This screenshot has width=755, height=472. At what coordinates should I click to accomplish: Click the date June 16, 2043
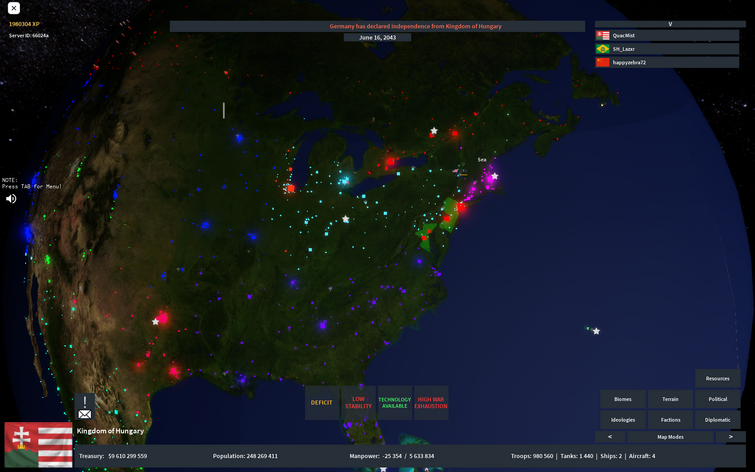(x=377, y=38)
